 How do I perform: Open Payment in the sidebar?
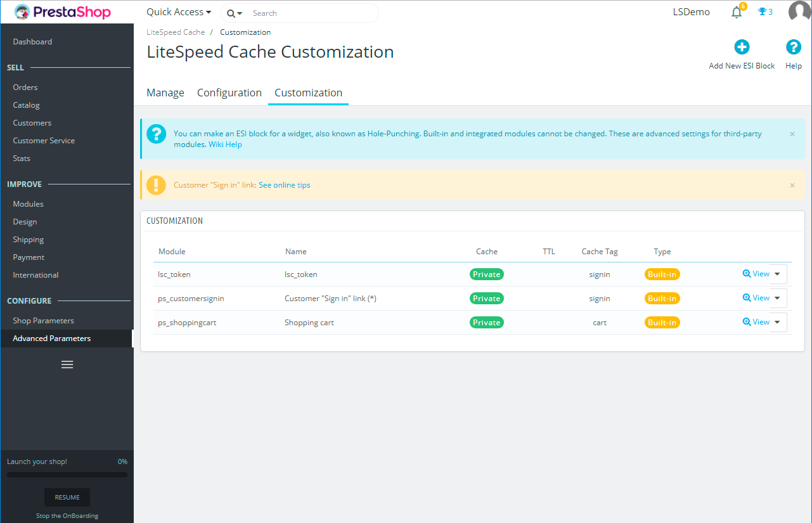(x=29, y=257)
